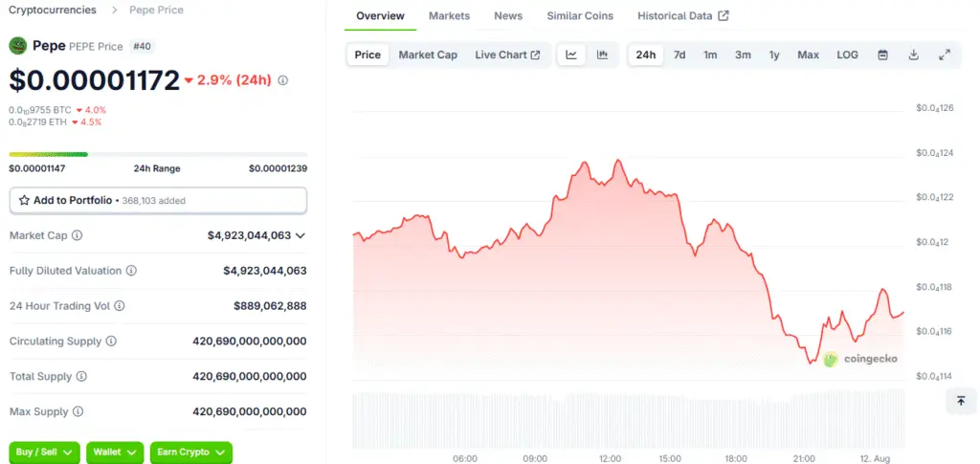The image size is (980, 464).
Task: Toggle LOG scale on chart
Action: click(x=848, y=55)
